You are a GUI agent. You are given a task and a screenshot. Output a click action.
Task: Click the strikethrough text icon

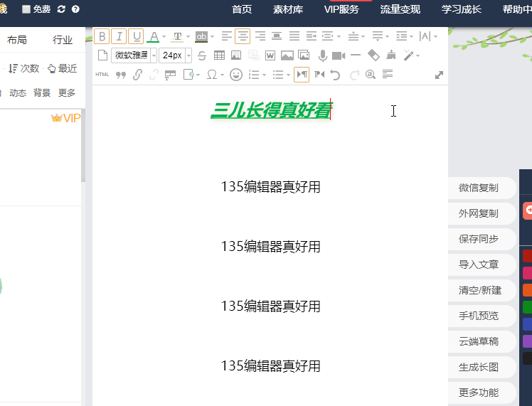point(201,55)
